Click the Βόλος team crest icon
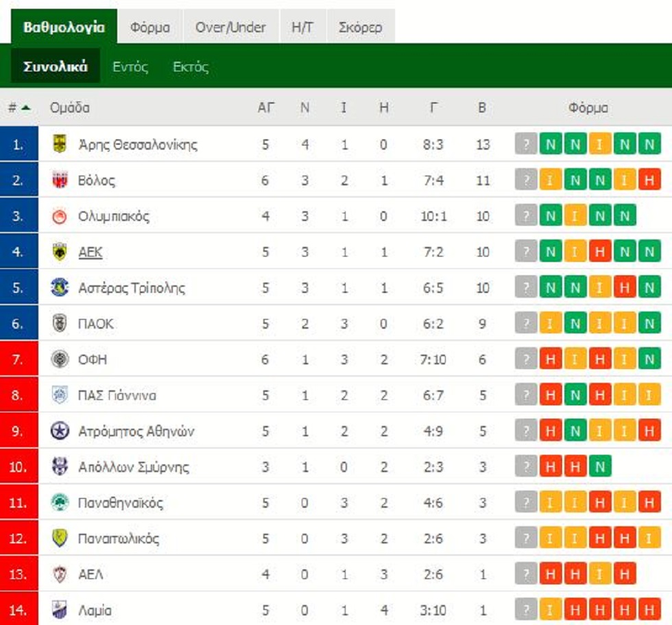Screen dimensions: 672x625 (x=60, y=180)
